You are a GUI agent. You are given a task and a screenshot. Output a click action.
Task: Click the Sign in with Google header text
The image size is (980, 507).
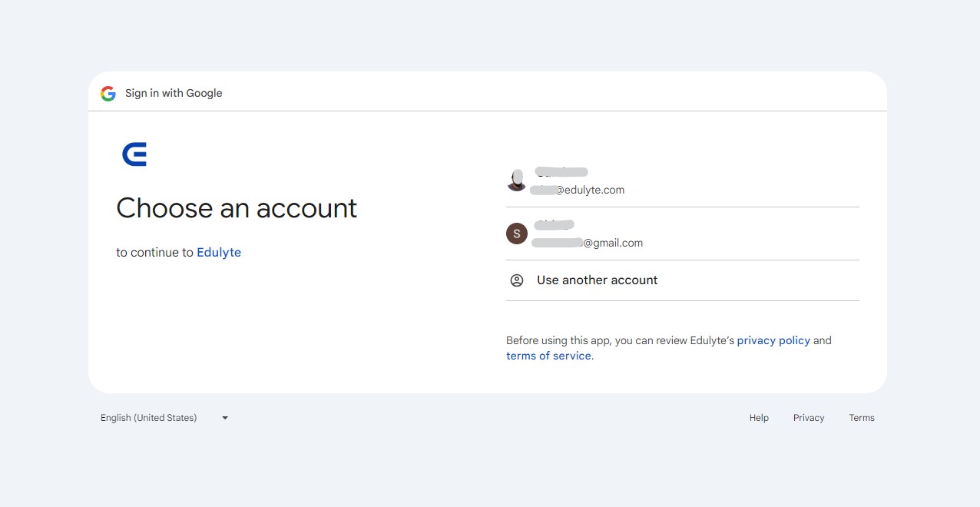tap(174, 93)
